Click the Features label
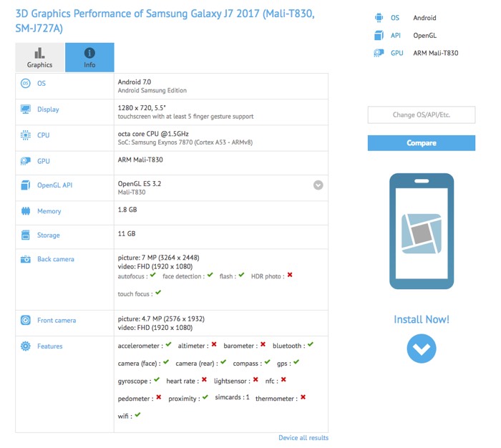This screenshot has height=448, width=501. (50, 346)
